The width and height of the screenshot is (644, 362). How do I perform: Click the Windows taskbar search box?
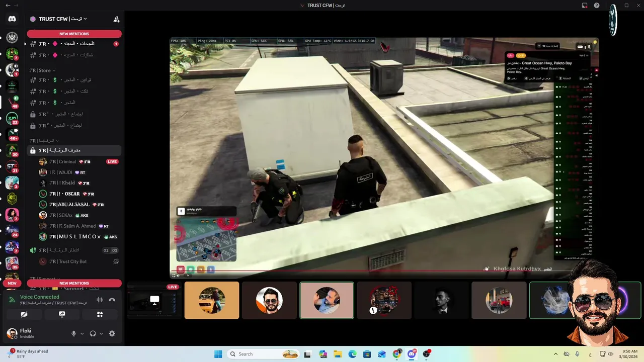tap(264, 354)
